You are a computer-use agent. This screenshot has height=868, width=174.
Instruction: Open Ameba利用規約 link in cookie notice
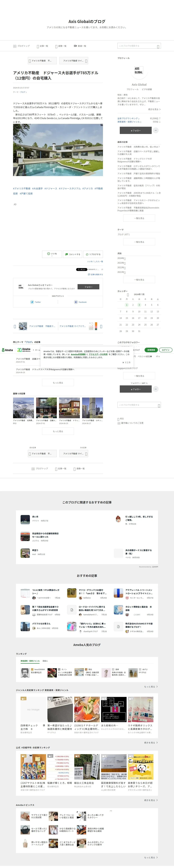[x=78, y=354]
